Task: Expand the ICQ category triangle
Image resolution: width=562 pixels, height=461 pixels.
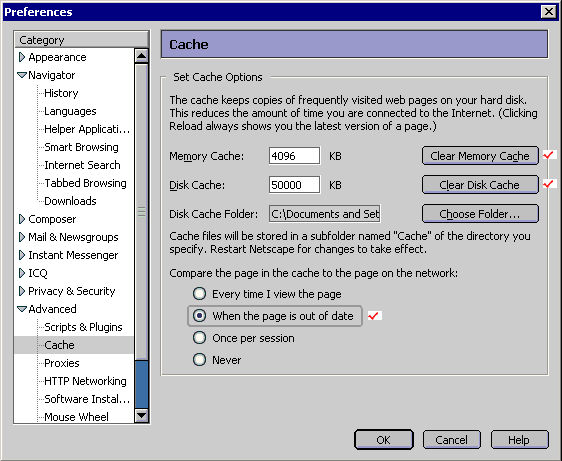Action: pos(22,273)
